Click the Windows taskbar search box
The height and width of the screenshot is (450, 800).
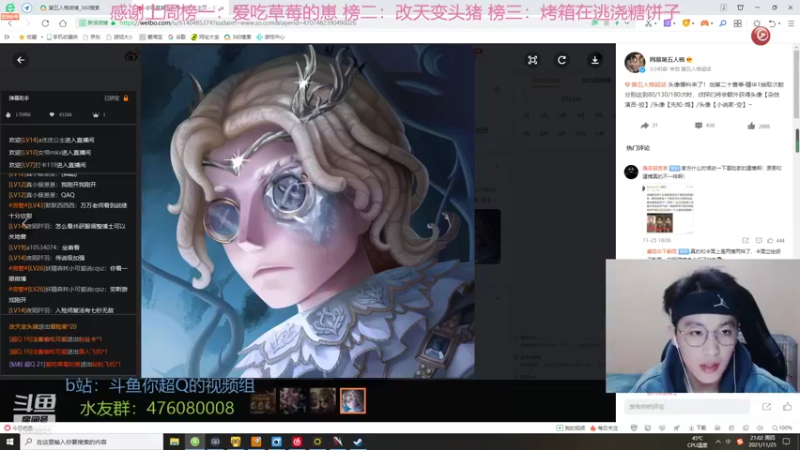pyautogui.click(x=92, y=441)
